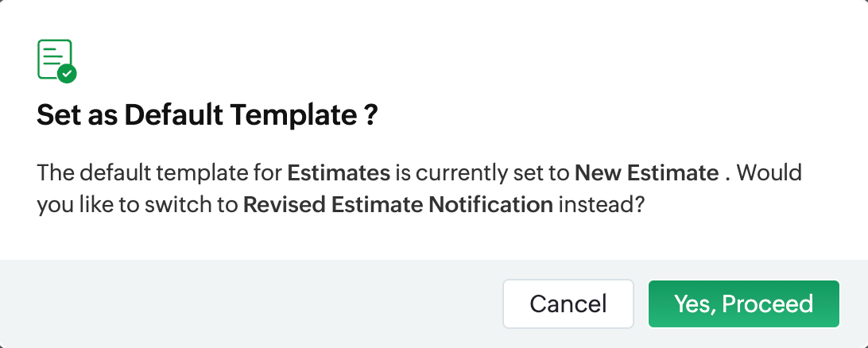Click the text "is currently set to"

point(482,172)
